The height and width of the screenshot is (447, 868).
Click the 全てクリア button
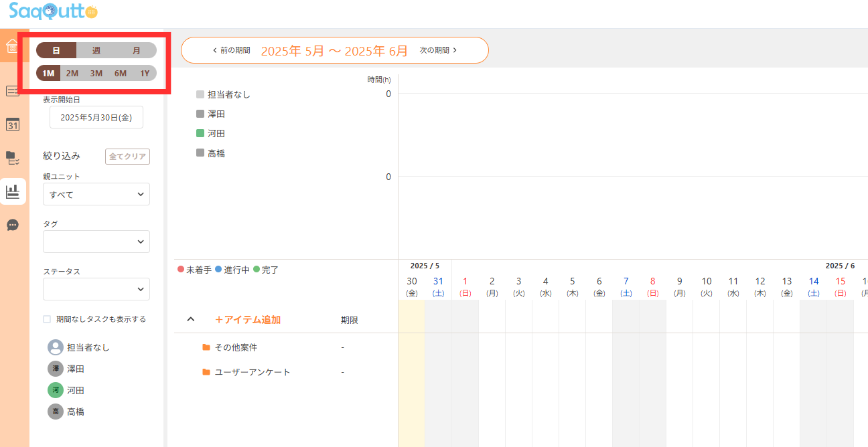tap(127, 156)
